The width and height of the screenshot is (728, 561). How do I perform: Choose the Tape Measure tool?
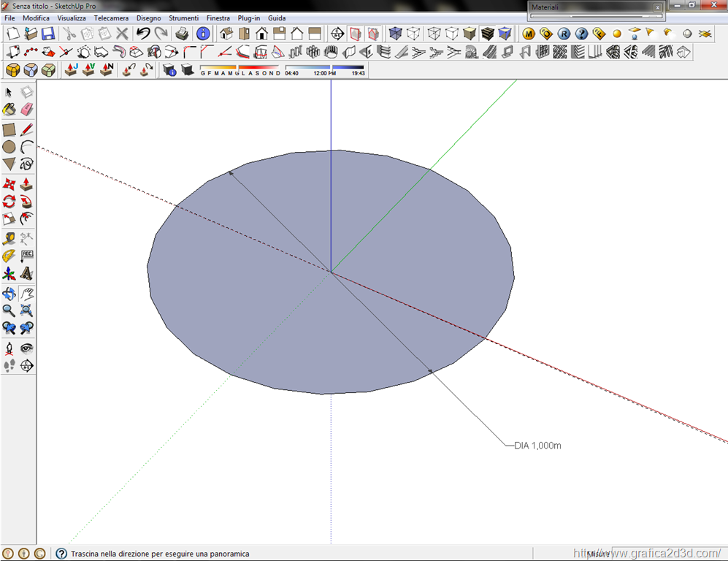[9, 238]
